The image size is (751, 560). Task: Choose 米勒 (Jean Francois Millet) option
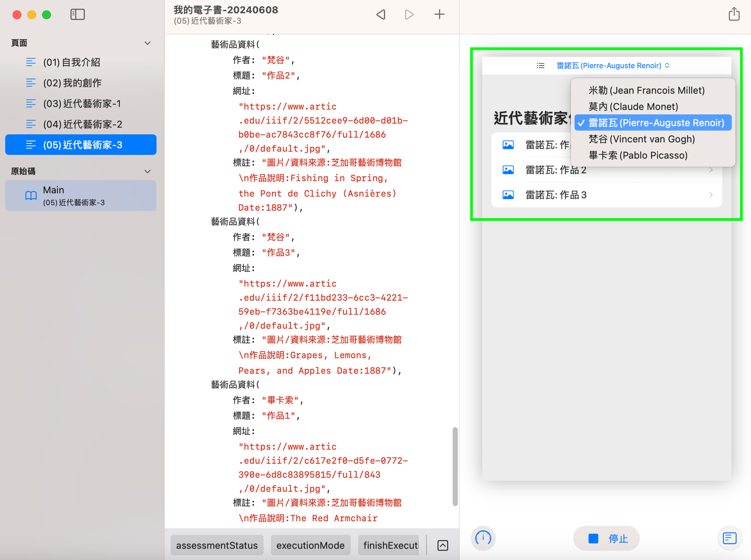[646, 90]
